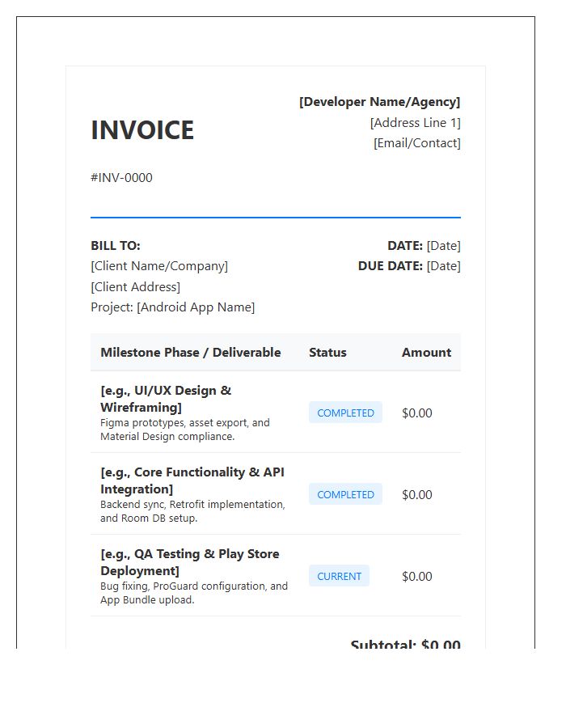Click the COMPLETED badge for Core Functionality
The height and width of the screenshot is (728, 566).
(x=345, y=494)
